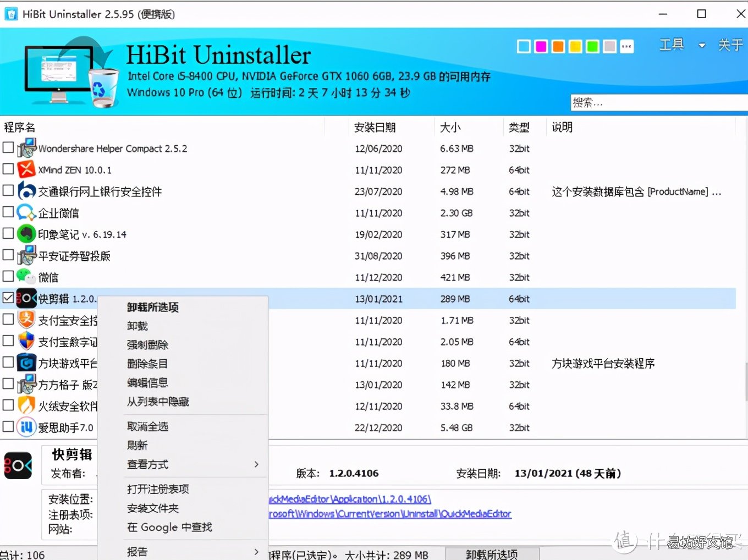Screen dimensions: 748x560
Task: Choose 卸载所选项 in the context menu
Action: (x=153, y=307)
